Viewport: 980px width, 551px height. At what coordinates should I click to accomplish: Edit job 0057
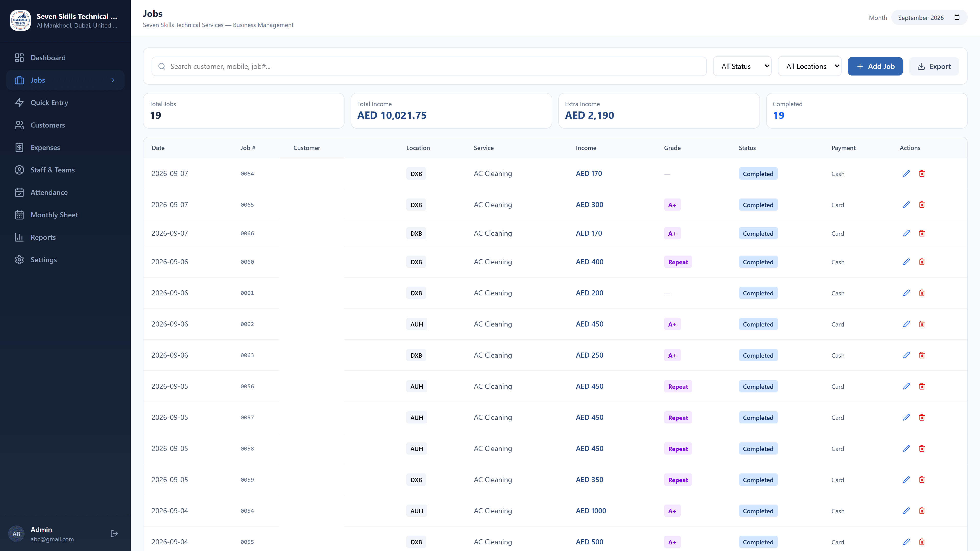pos(906,418)
